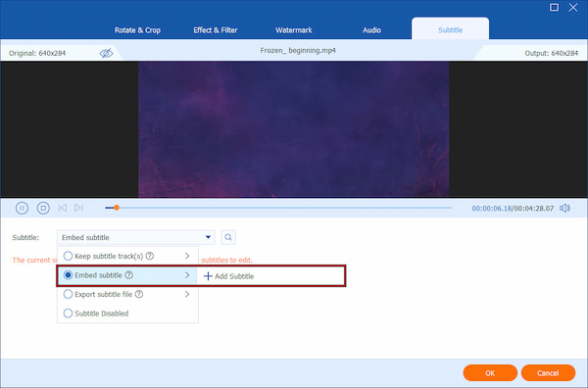Image resolution: width=588 pixels, height=388 pixels.
Task: Pause the video playback
Action: point(22,208)
